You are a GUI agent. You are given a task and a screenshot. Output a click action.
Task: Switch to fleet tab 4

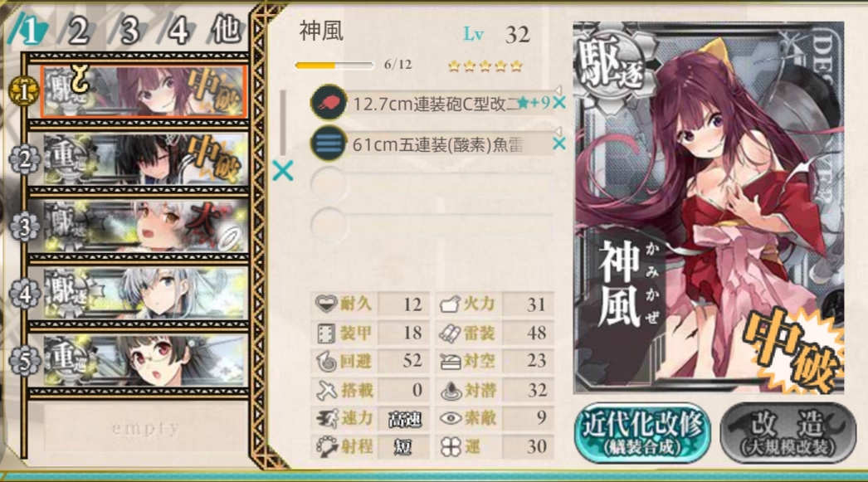(177, 31)
